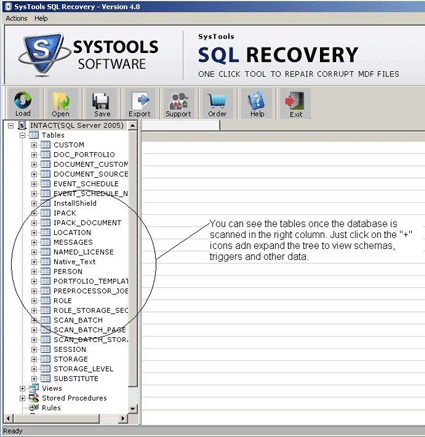Expand the EVENT_SCHEDULE table node

coord(34,184)
